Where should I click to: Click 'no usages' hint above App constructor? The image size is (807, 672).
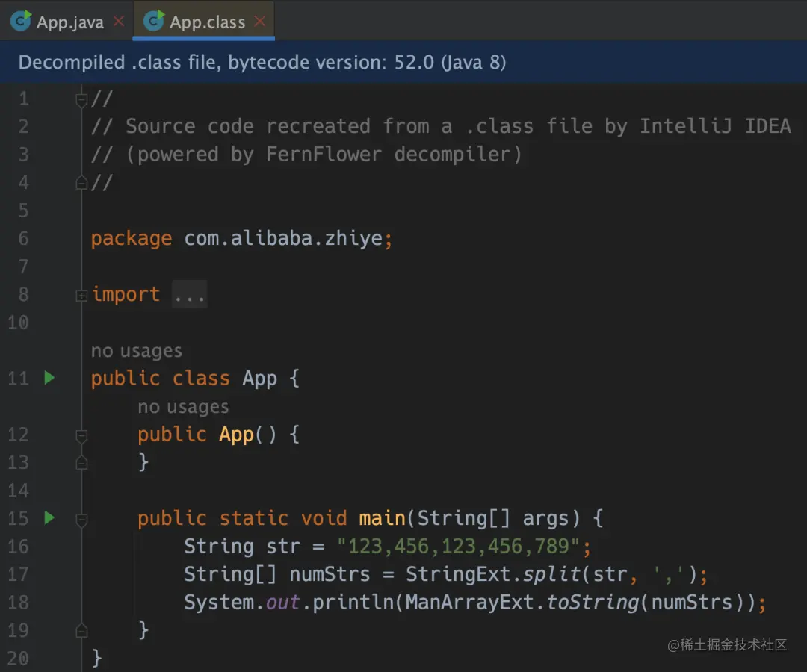[x=183, y=407]
